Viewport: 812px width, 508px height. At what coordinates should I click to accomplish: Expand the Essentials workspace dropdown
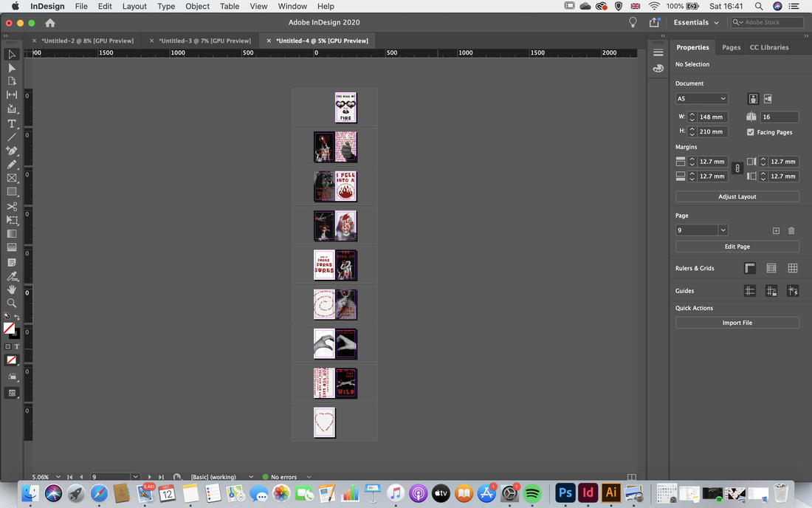(696, 22)
